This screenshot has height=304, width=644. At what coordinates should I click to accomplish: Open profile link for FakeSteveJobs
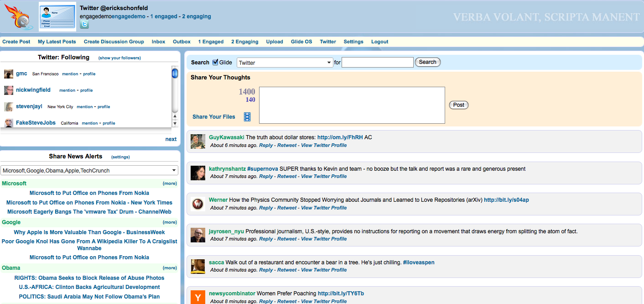pos(109,123)
